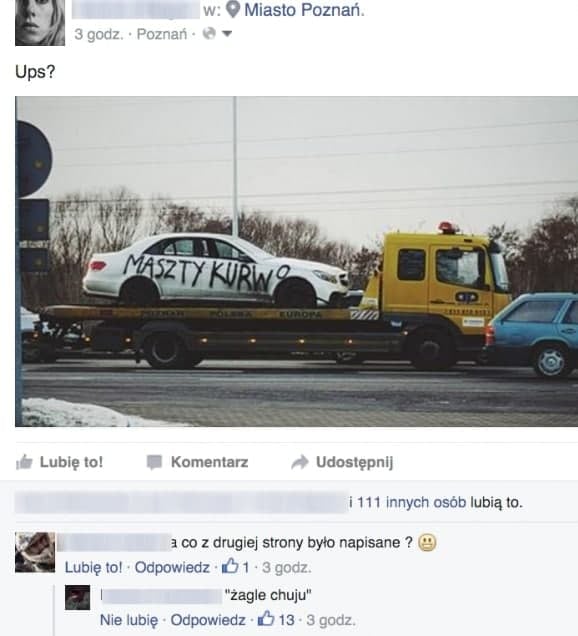
Task: Click the thumb icon showing 13 likes
Action: [266, 619]
